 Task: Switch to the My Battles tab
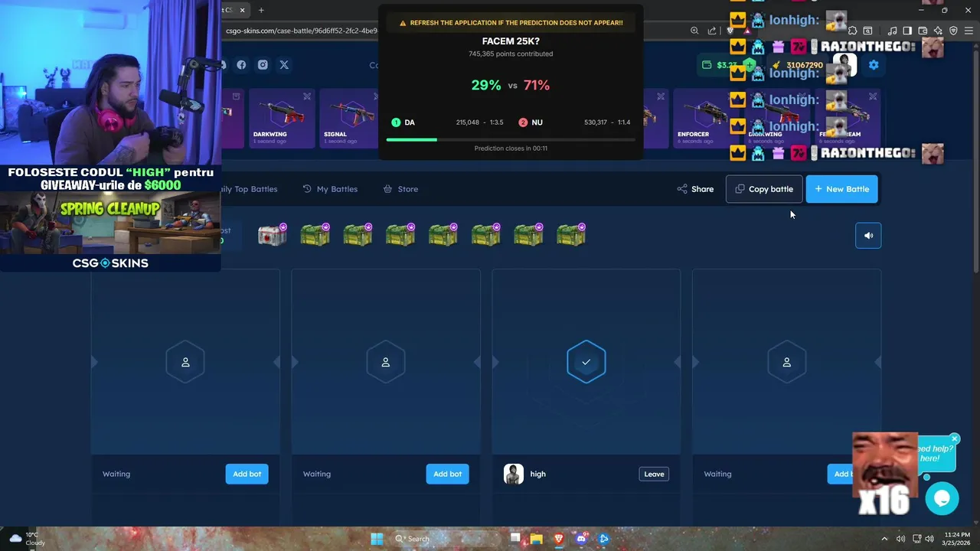[330, 189]
